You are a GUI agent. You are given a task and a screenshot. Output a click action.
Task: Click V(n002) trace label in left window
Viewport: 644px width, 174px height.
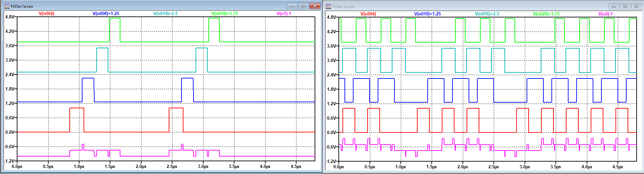coord(47,14)
